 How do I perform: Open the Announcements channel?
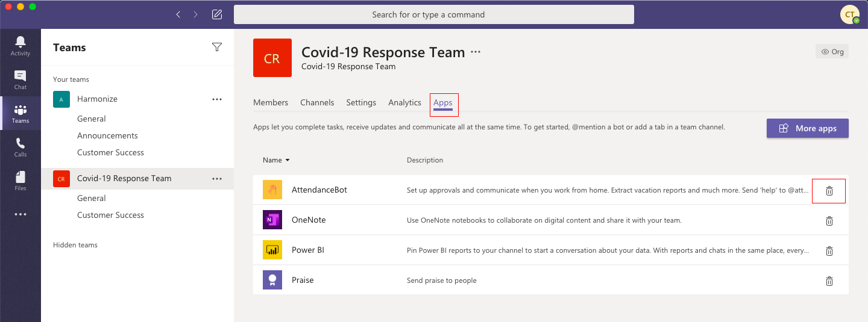[107, 135]
